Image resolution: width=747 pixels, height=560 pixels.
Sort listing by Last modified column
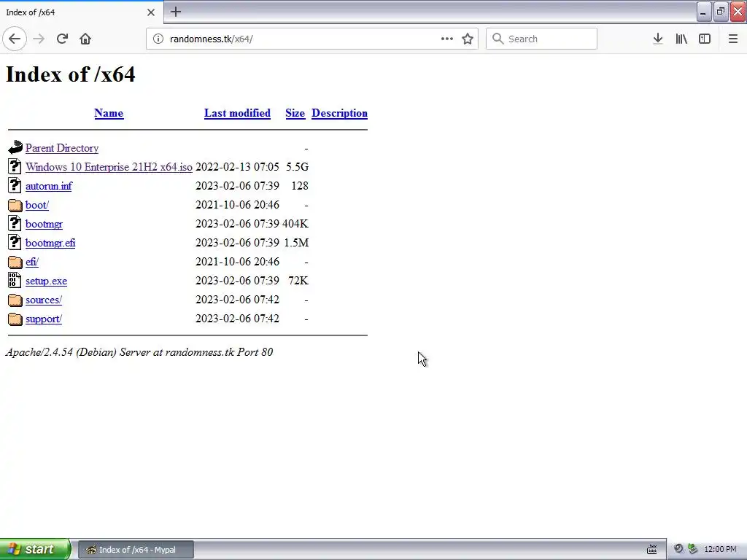[x=237, y=113]
